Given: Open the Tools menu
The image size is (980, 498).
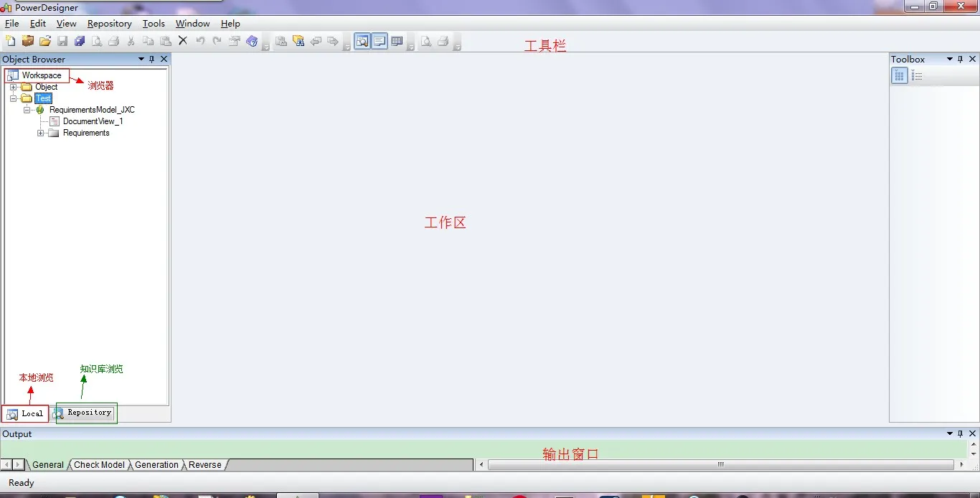Looking at the screenshot, I should tap(154, 24).
